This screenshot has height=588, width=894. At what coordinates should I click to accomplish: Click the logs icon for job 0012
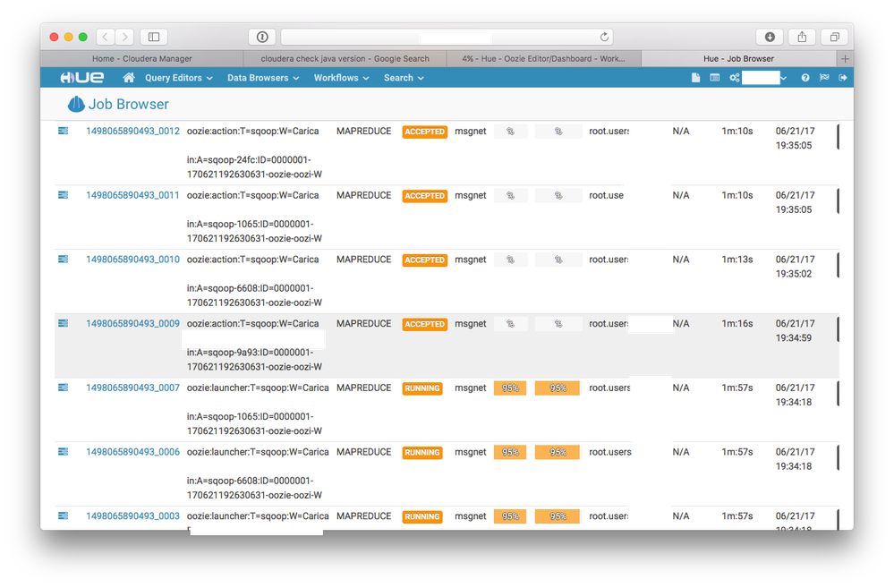pyautogui.click(x=64, y=131)
